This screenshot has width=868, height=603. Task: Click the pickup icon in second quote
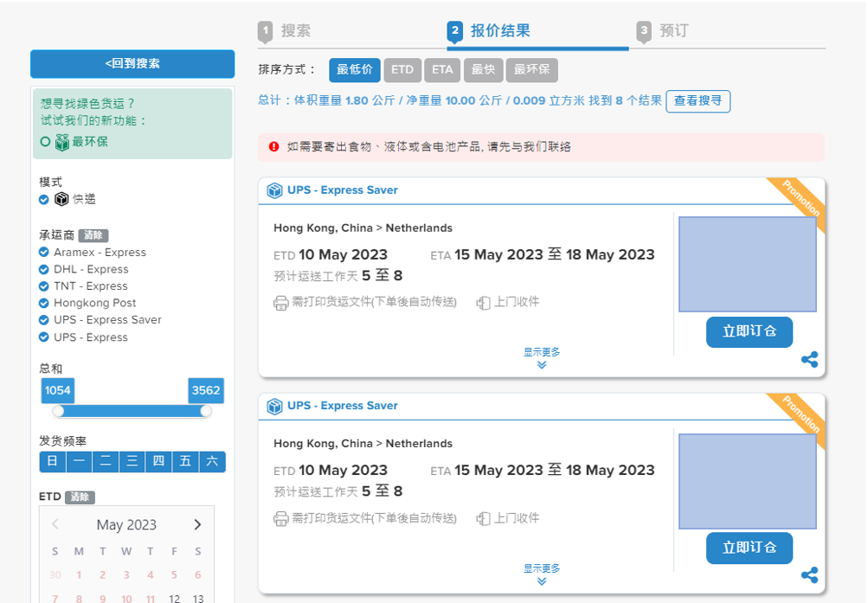point(483,518)
